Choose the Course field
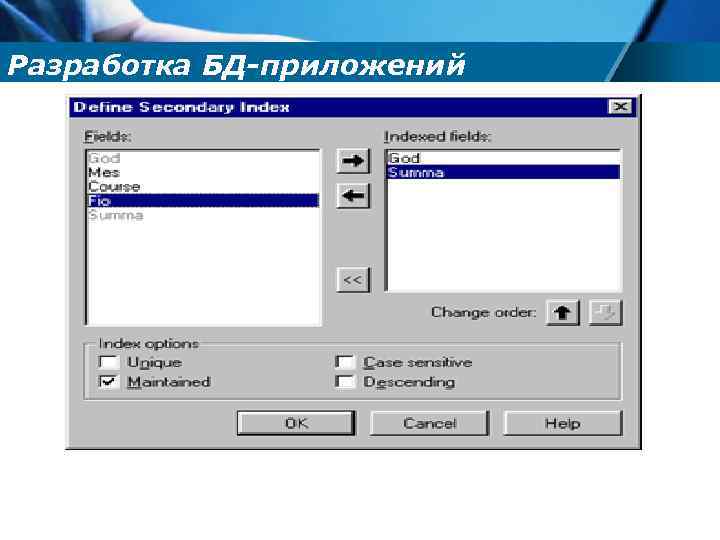Viewport: 720px width, 540px height. click(203, 187)
